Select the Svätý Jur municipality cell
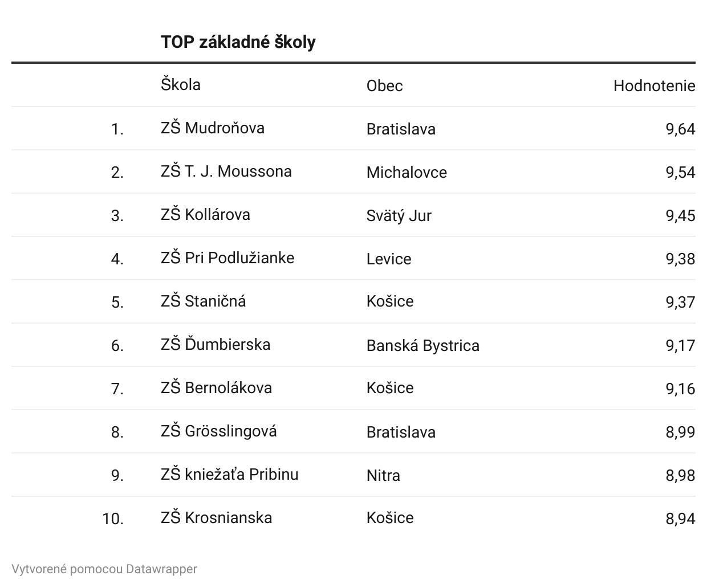Image resolution: width=707 pixels, height=588 pixels. 399,215
